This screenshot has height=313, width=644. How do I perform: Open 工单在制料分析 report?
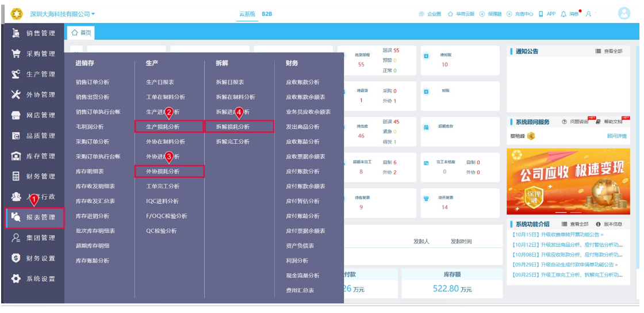[x=166, y=97]
